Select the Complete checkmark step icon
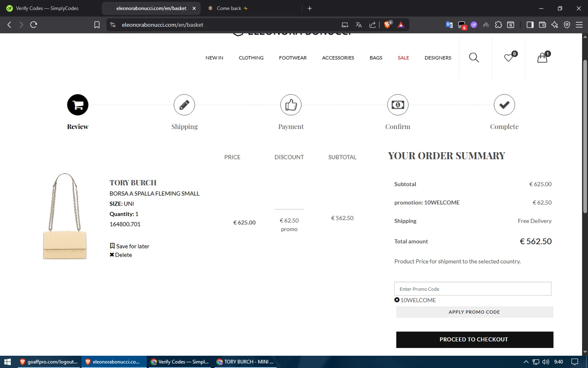588x368 pixels. [505, 105]
